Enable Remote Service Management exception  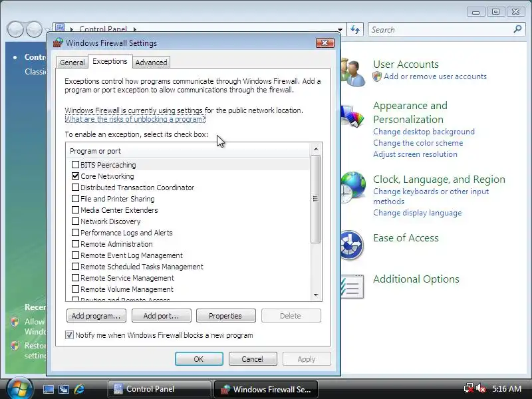pyautogui.click(x=75, y=278)
